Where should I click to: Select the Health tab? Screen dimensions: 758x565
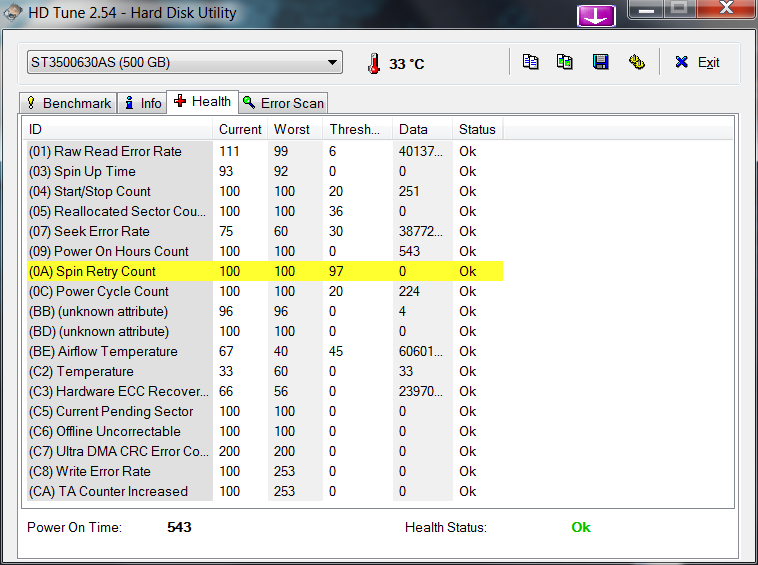click(203, 101)
